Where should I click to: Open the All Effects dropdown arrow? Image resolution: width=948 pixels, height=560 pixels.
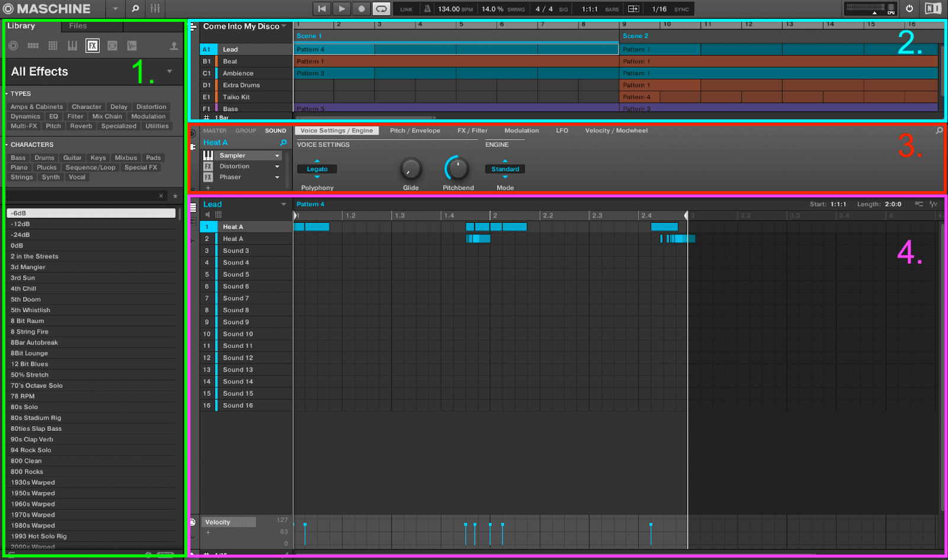[x=169, y=72]
